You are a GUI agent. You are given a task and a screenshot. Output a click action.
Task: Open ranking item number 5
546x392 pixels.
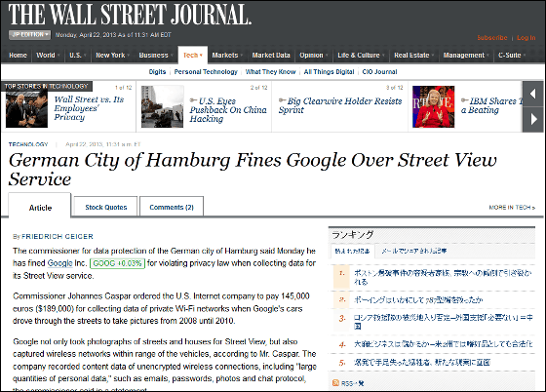click(x=421, y=363)
